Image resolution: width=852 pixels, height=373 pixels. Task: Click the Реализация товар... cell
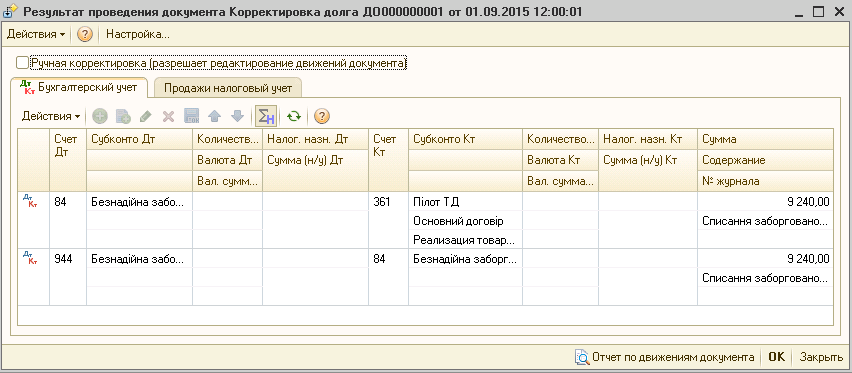coord(465,239)
